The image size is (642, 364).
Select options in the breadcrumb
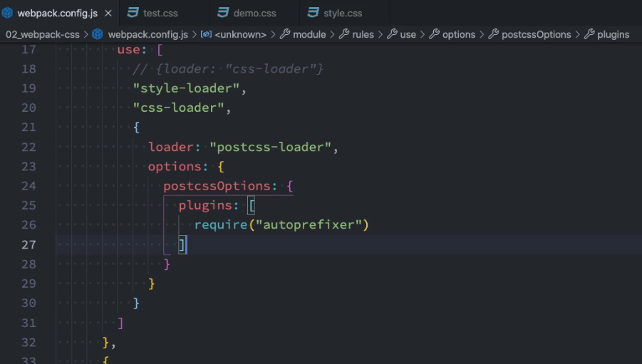tap(459, 34)
